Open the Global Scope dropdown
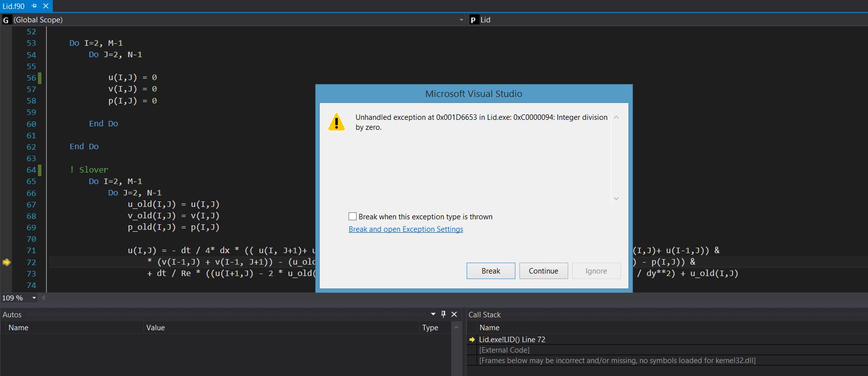 461,20
